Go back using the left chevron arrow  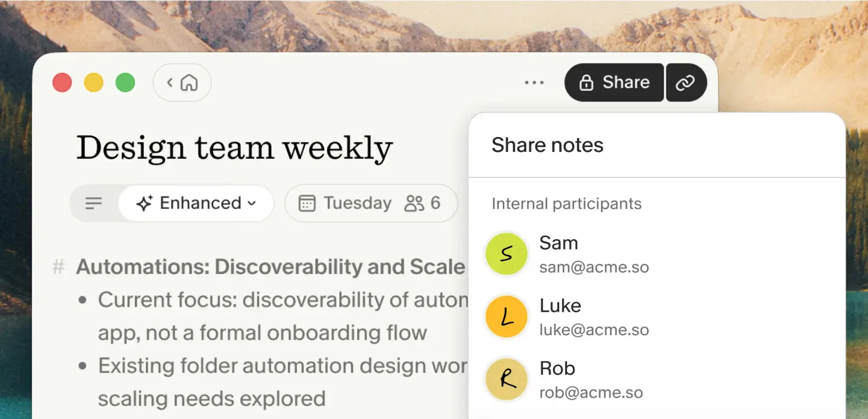pos(170,82)
